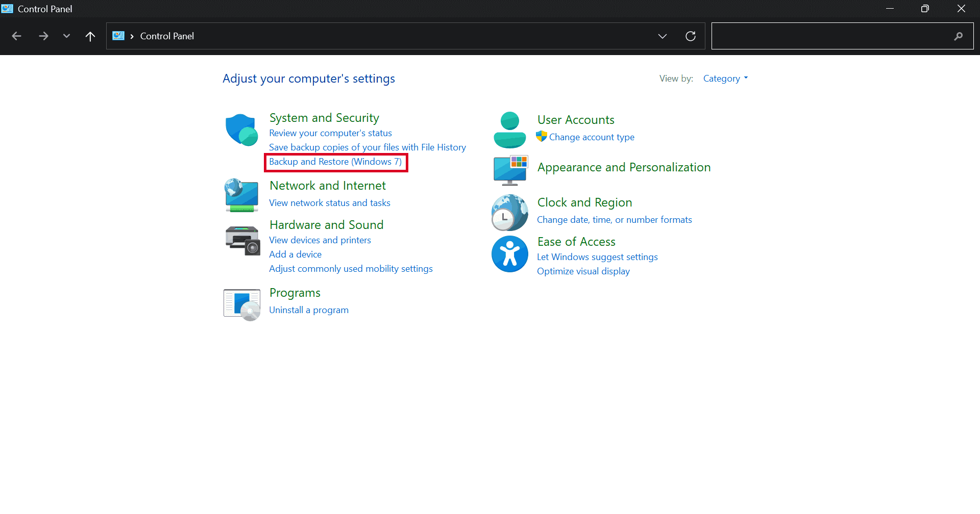Click the Network and Internet globe icon
The image size is (980, 514).
[241, 195]
